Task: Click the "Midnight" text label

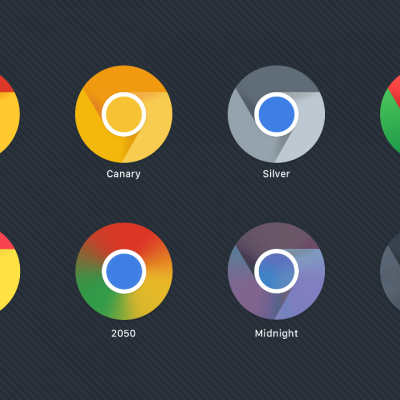Action: (x=276, y=334)
